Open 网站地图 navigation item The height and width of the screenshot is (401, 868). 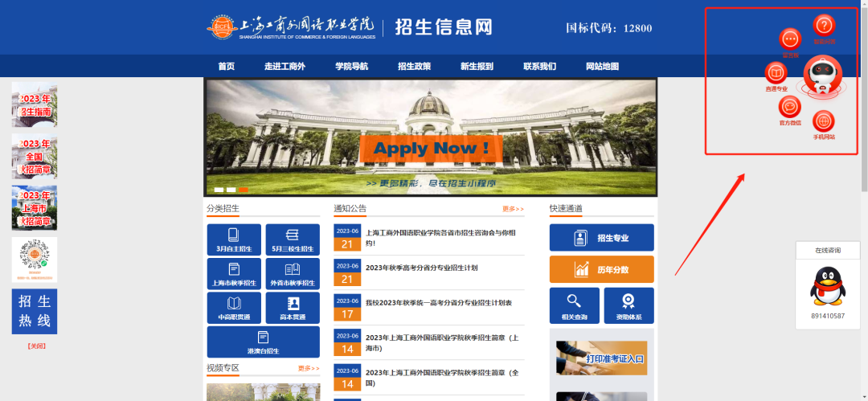(x=602, y=67)
